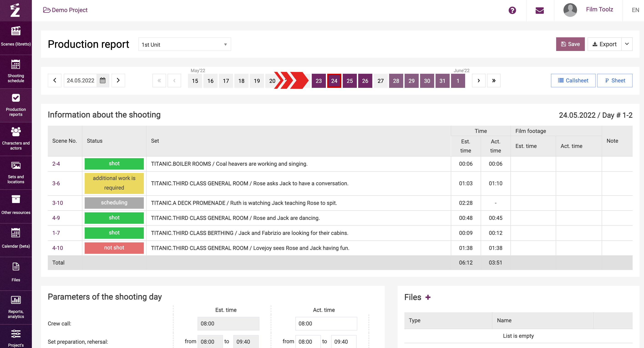Click the Total act. time 03:51
Image resolution: width=644 pixels, height=348 pixels.
pos(495,262)
